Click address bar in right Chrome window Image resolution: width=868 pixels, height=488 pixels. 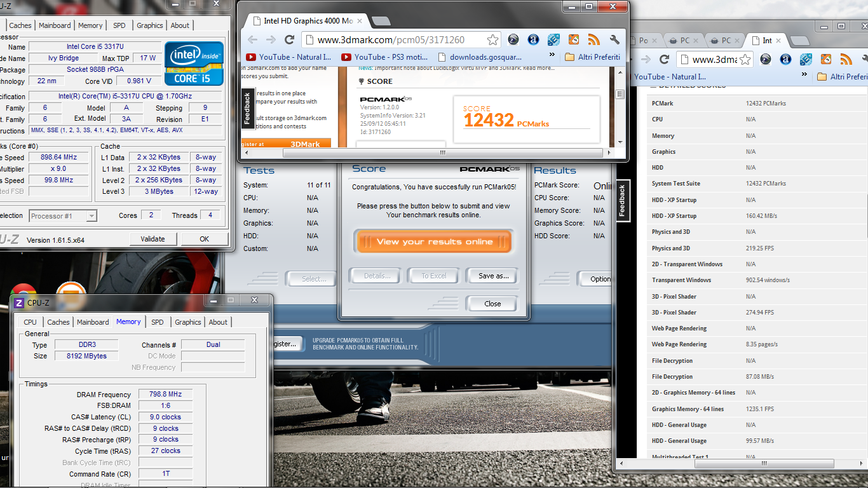[715, 59]
